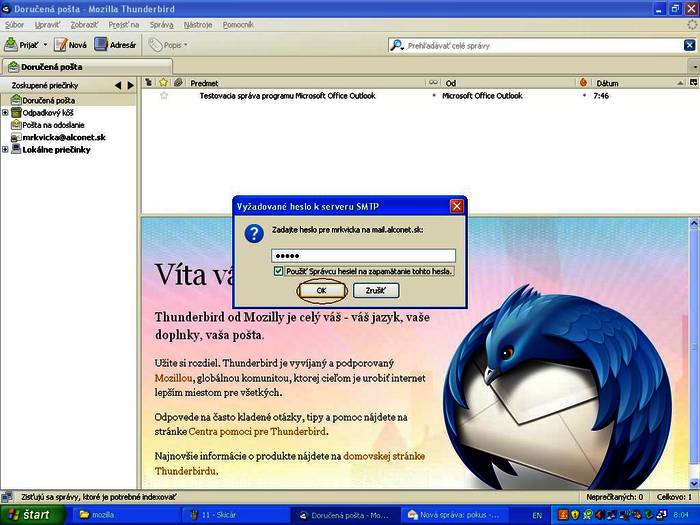
Task: Switch to Nová správa: pokus taskbar window
Action: click(454, 515)
